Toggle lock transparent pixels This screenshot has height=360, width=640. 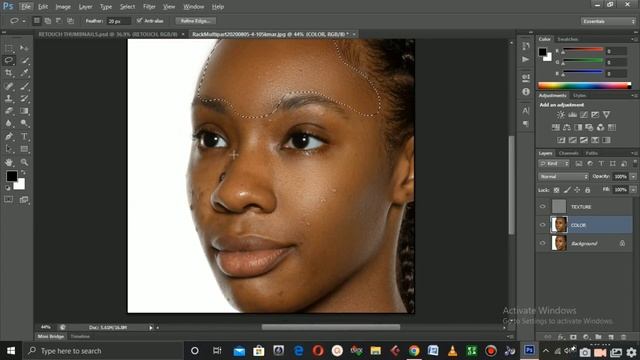pyautogui.click(x=556, y=190)
